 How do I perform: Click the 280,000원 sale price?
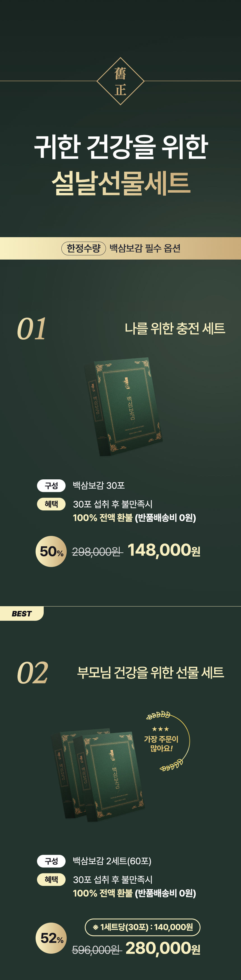click(163, 948)
